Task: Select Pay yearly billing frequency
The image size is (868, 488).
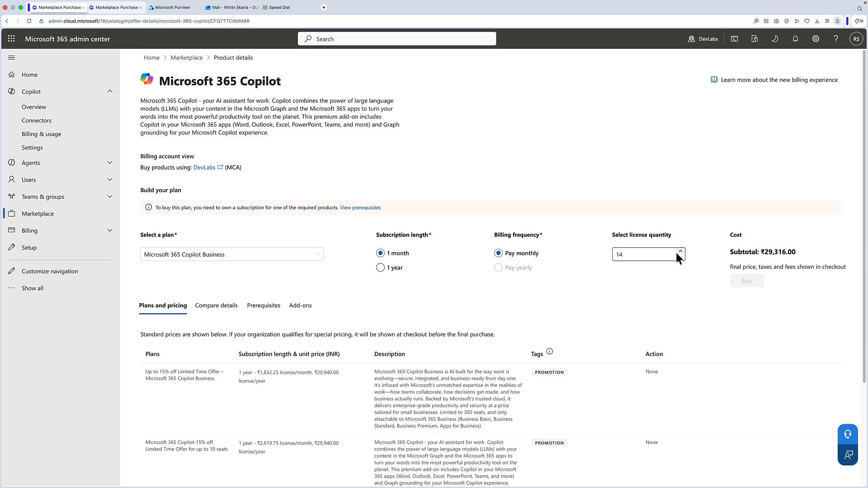Action: pos(498,267)
